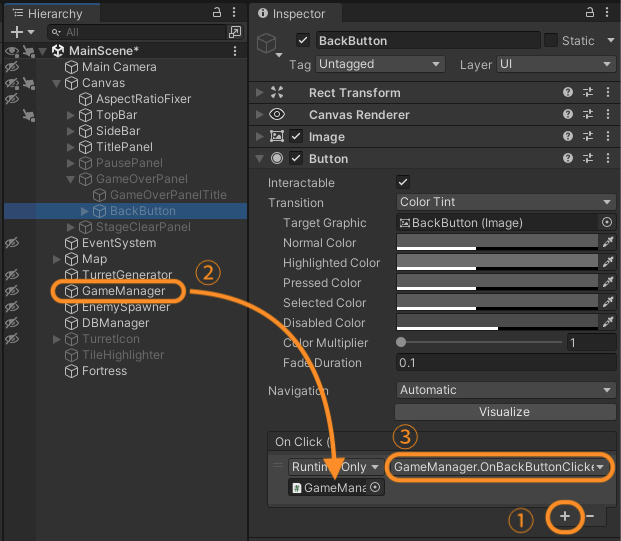Screen dimensions: 621x541
Task: Collapse the GameOverPanel tree node
Action: 70,179
